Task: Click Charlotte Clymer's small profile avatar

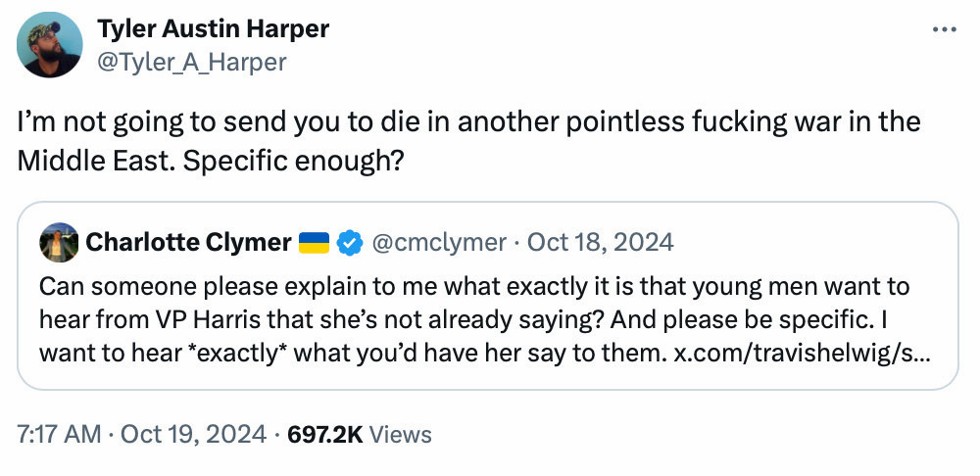Action: [x=59, y=242]
